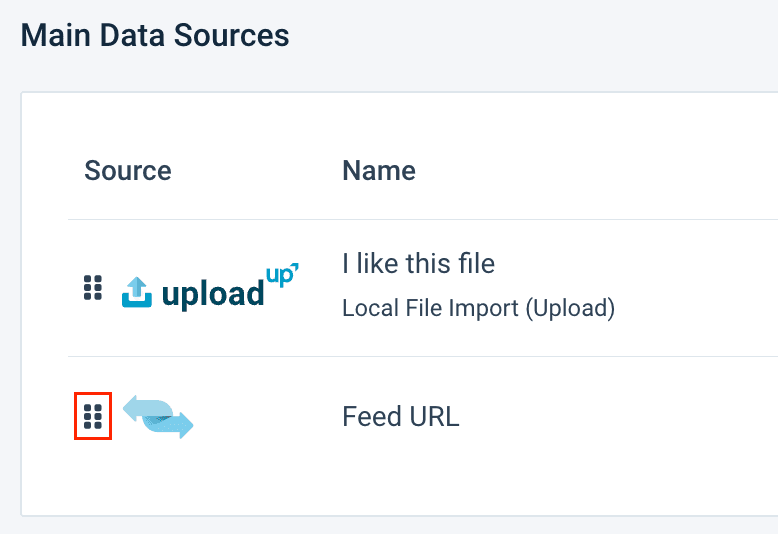
Task: Click the Source column header
Action: [127, 170]
